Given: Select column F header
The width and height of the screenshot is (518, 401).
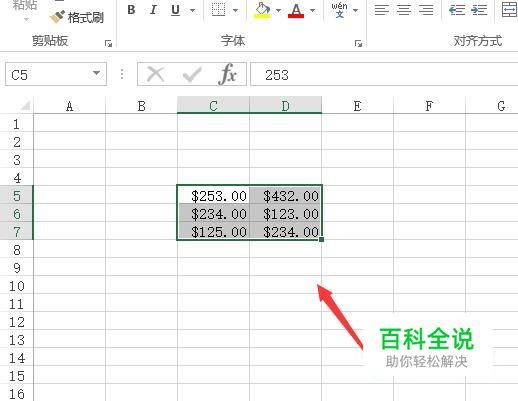Looking at the screenshot, I should 429,106.
